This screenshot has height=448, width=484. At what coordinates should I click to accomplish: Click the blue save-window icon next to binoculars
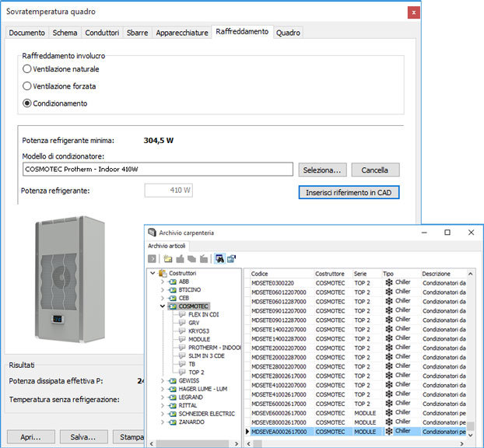pos(231,258)
